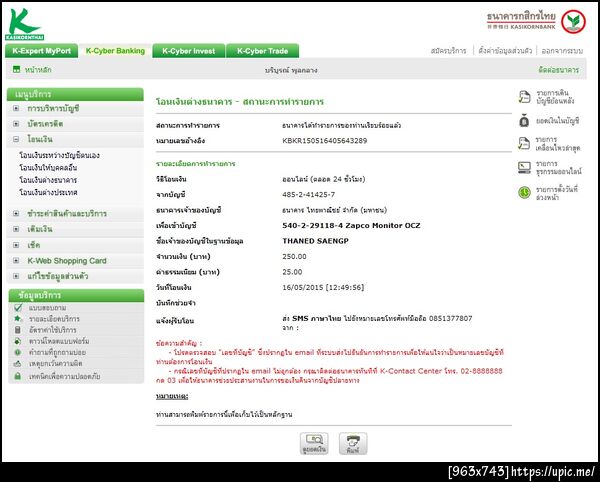Open the แบบสอบถาม link

tap(47, 308)
